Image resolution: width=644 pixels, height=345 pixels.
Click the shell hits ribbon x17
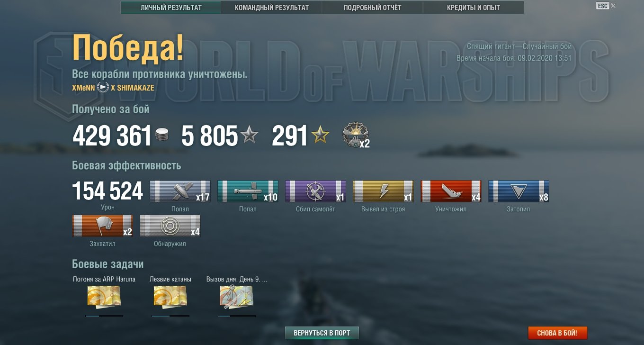[180, 191]
